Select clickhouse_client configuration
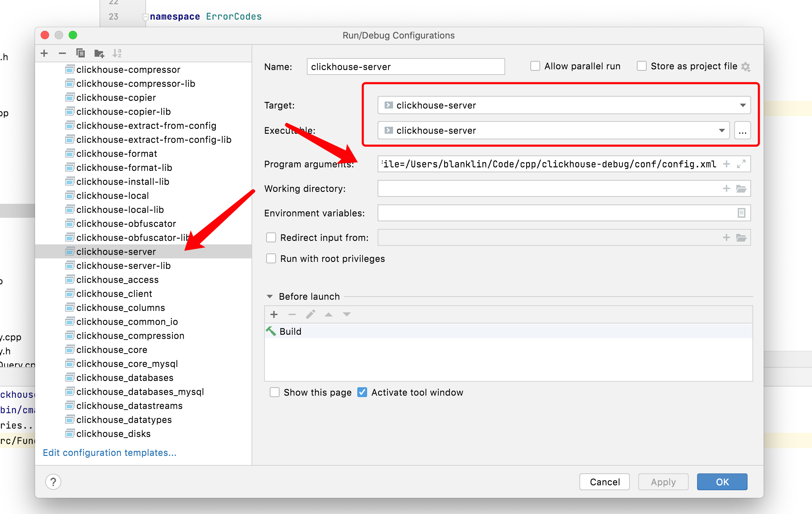Screen dimensions: 812x514 [x=143, y=293]
